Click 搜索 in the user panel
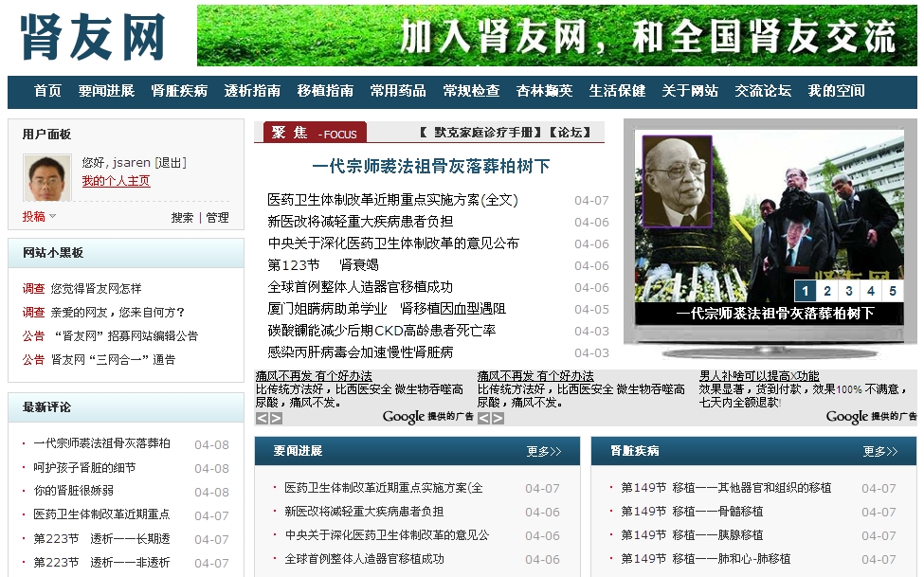The height and width of the screenshot is (577, 924). (x=182, y=218)
